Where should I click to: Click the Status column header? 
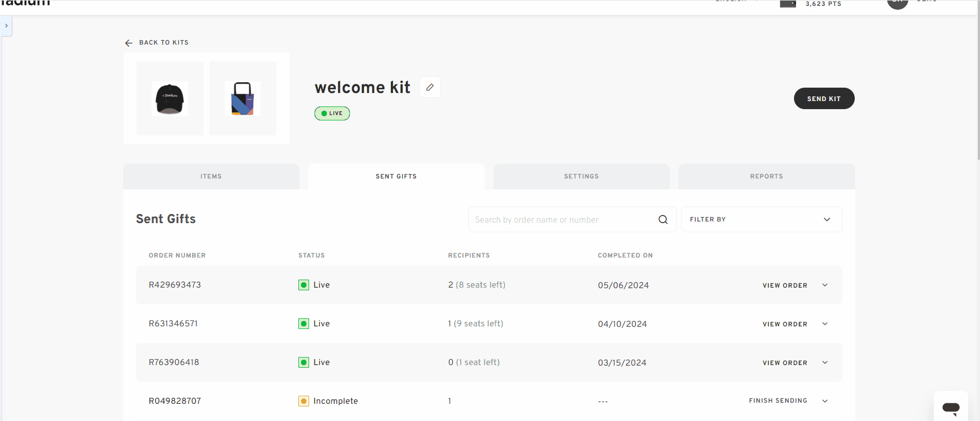[x=312, y=255]
